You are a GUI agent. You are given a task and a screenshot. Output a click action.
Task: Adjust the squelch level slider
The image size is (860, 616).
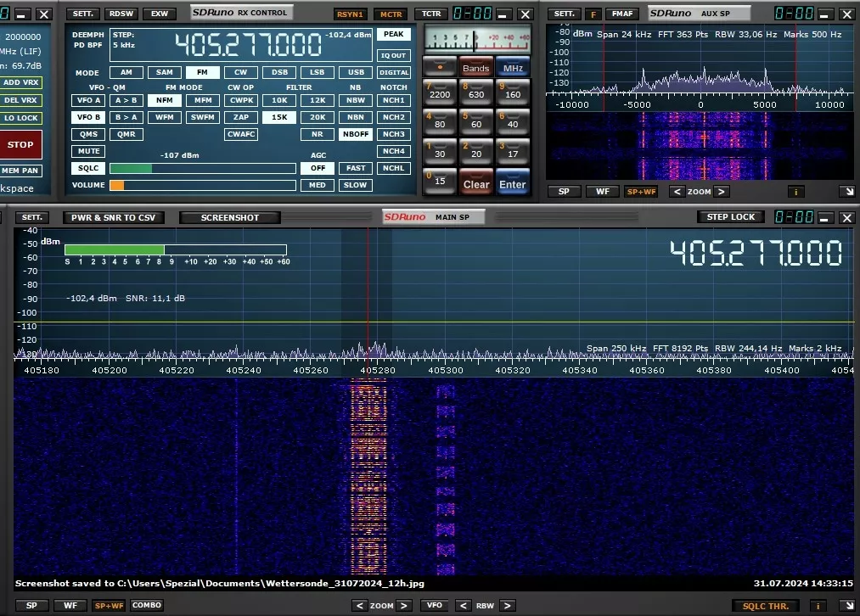pos(202,168)
